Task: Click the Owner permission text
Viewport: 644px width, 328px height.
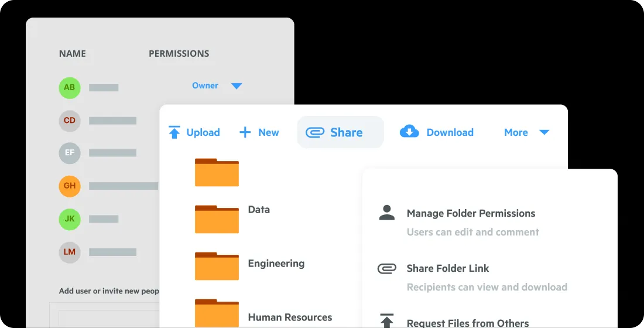Action: tap(205, 86)
